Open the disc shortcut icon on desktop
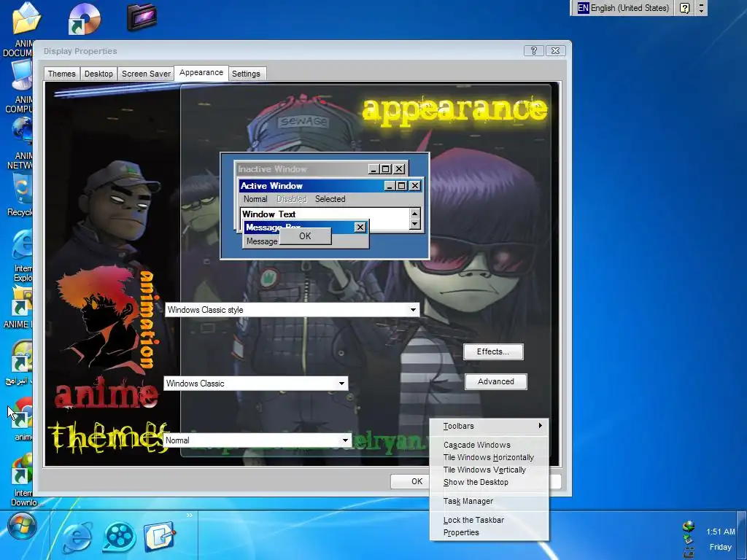This screenshot has width=747, height=560. (x=84, y=19)
